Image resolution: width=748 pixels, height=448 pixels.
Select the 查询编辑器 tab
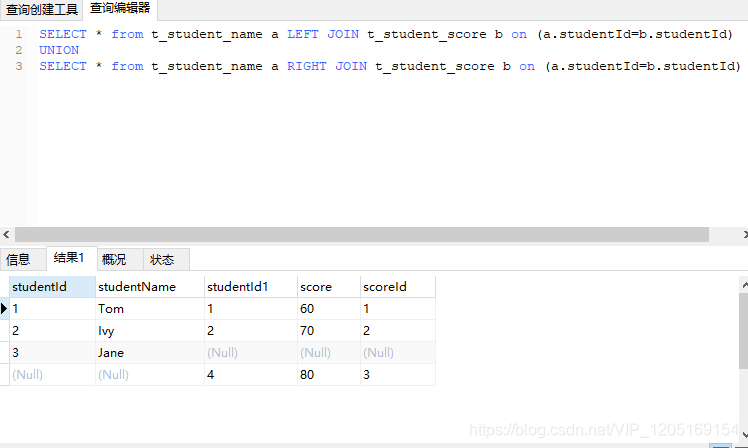[x=120, y=8]
